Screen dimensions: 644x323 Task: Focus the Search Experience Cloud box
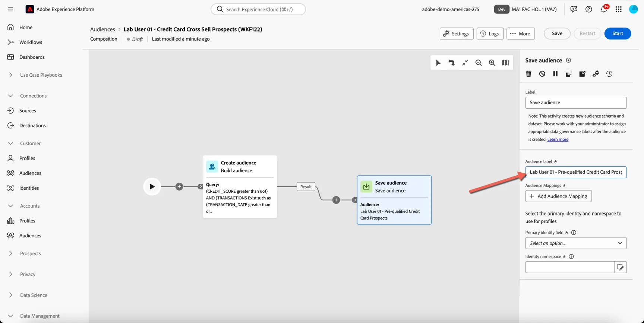click(258, 9)
